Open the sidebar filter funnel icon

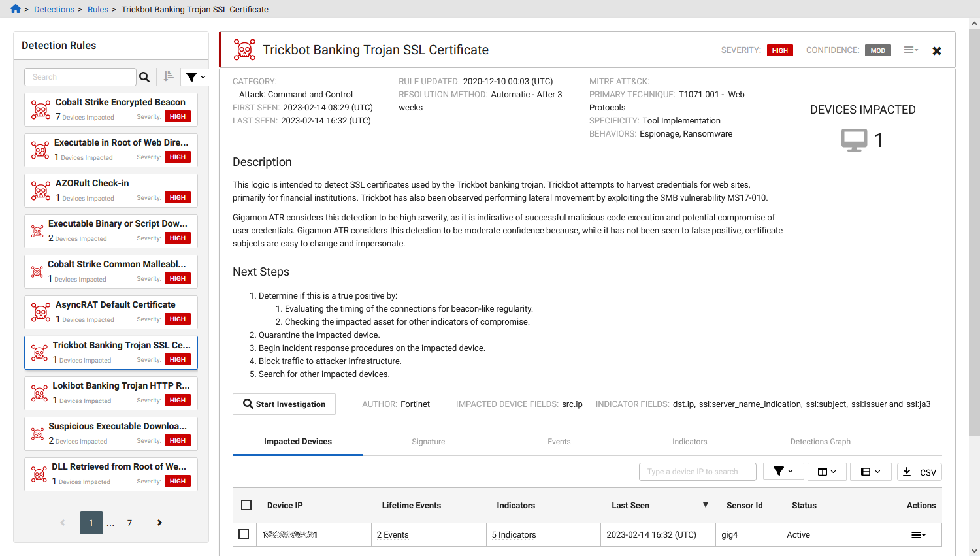pos(190,76)
